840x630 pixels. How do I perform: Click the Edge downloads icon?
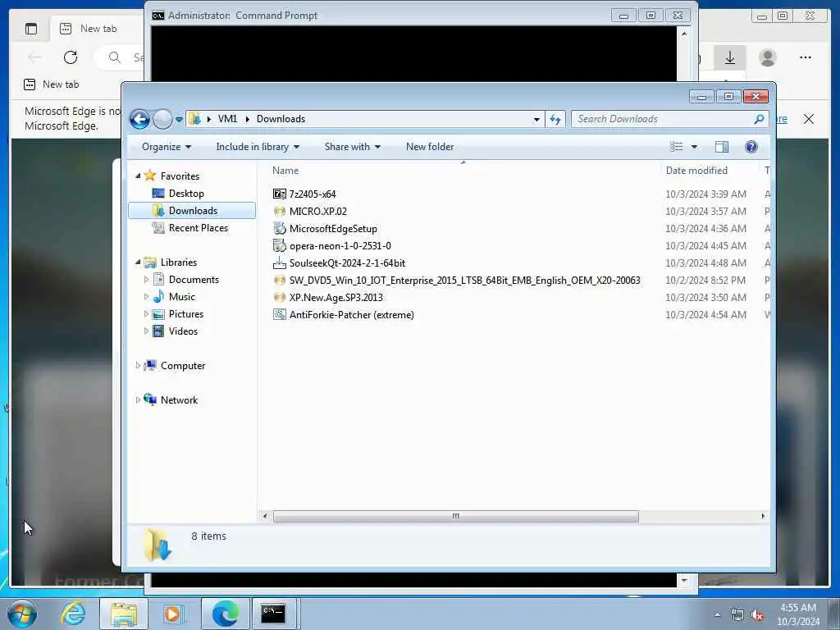coord(729,57)
